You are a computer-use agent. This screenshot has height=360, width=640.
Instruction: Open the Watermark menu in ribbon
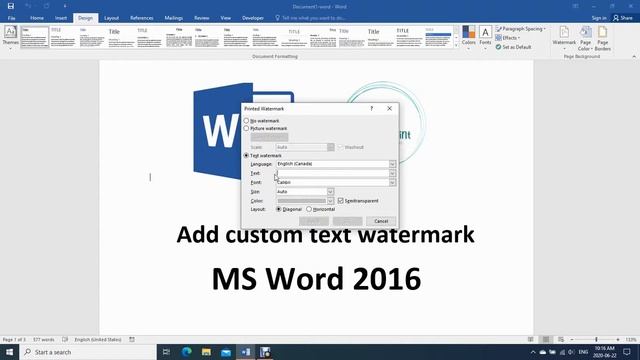(564, 38)
